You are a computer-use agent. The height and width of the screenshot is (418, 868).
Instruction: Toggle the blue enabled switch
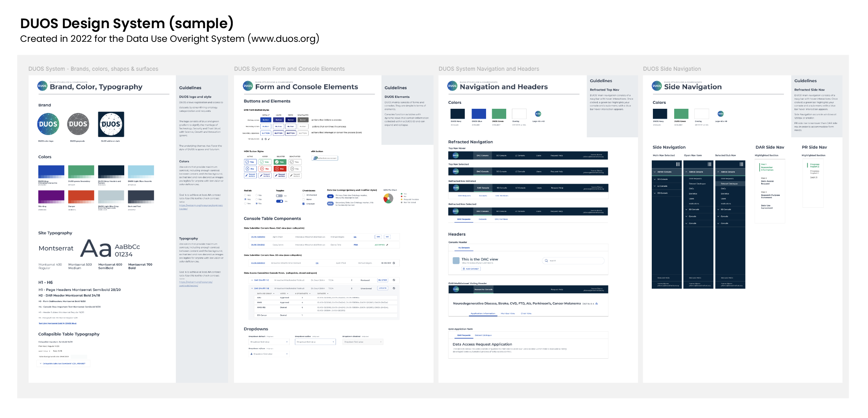coord(280,201)
